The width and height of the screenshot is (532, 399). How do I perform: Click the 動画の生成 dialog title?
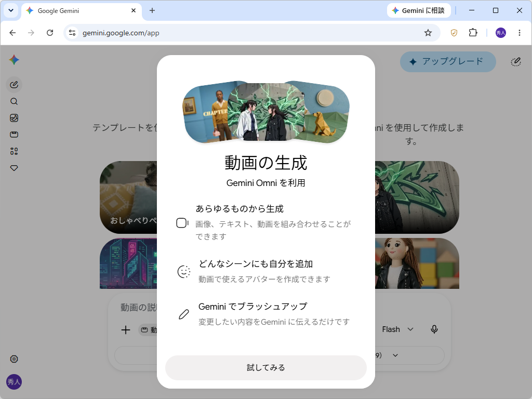click(265, 163)
